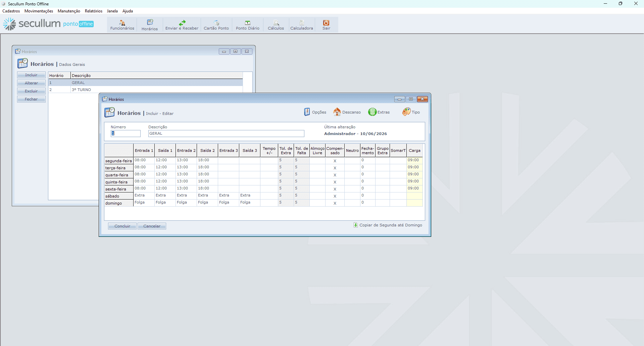Click the Alterar button
Viewport: 644px width, 346px height.
click(x=31, y=83)
